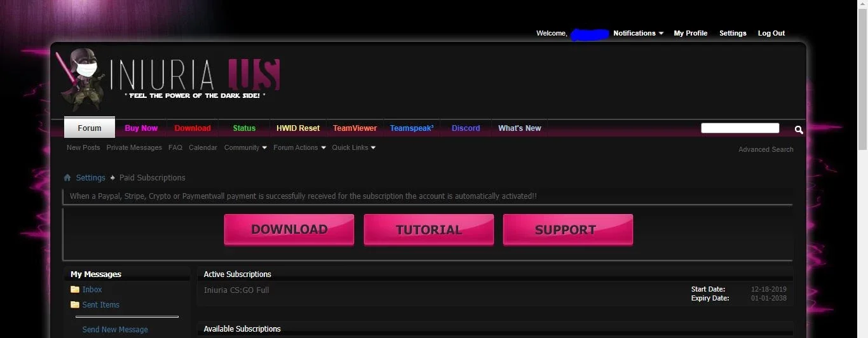Expand the Quick Links menu

click(x=353, y=147)
